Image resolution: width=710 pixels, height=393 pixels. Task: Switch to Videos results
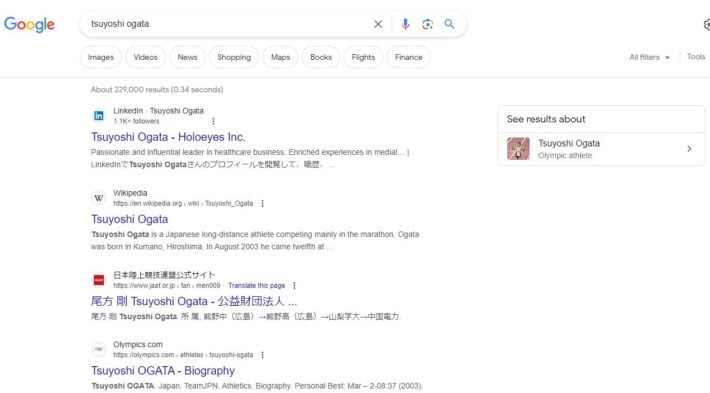(x=145, y=57)
